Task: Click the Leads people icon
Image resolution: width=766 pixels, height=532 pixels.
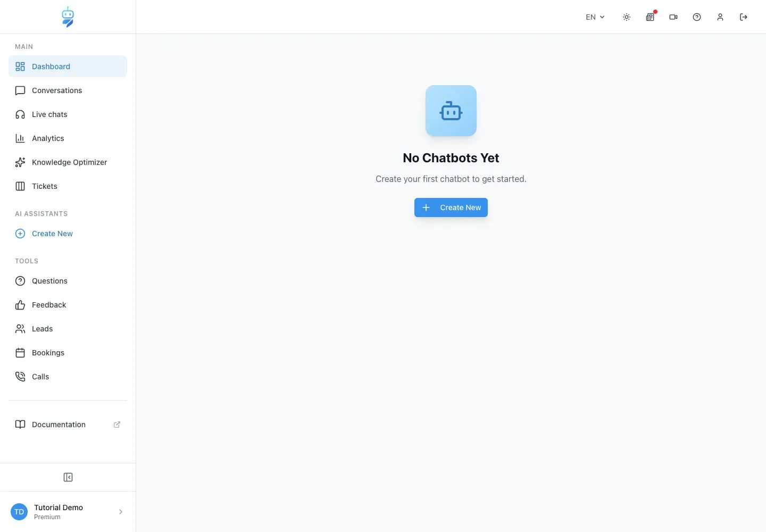Action: [20, 329]
